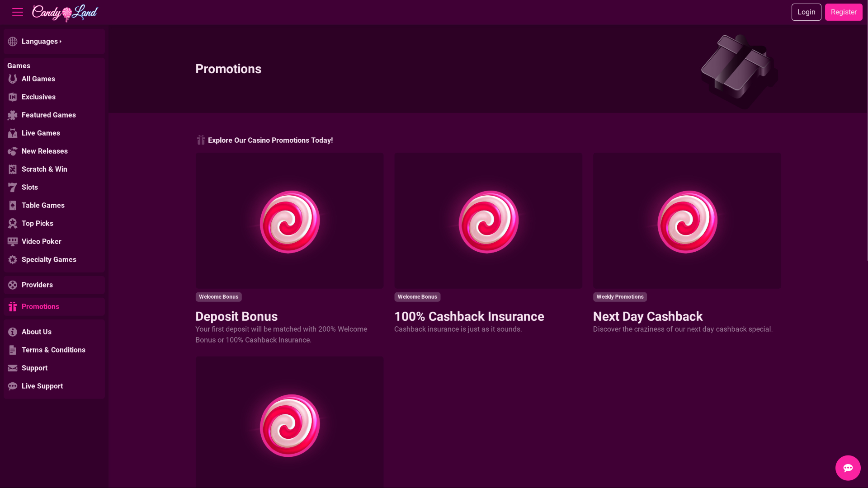Open the Table Games icon
The height and width of the screenshot is (488, 868).
[x=12, y=205]
